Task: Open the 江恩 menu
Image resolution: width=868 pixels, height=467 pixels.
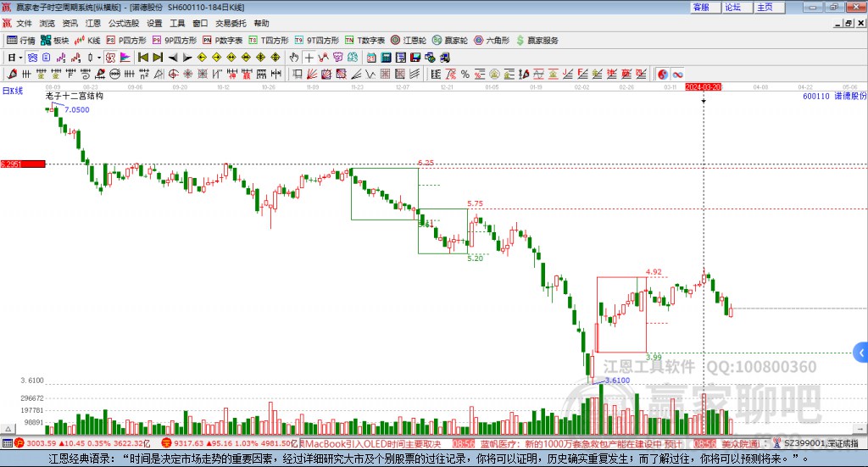Action: click(93, 23)
